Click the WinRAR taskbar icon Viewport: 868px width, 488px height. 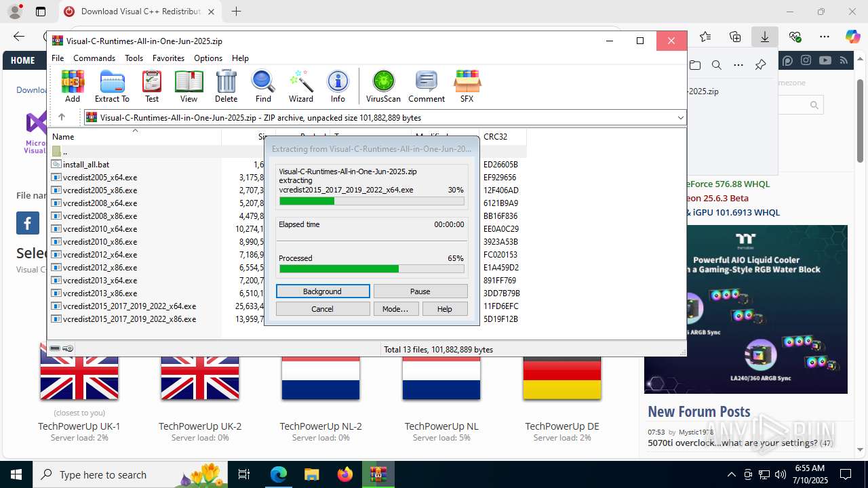(378, 474)
